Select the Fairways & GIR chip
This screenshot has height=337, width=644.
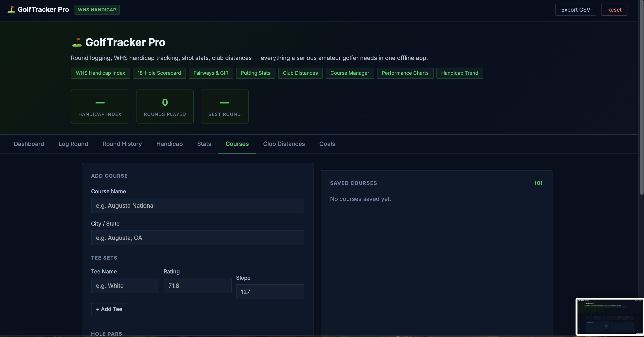click(x=211, y=73)
